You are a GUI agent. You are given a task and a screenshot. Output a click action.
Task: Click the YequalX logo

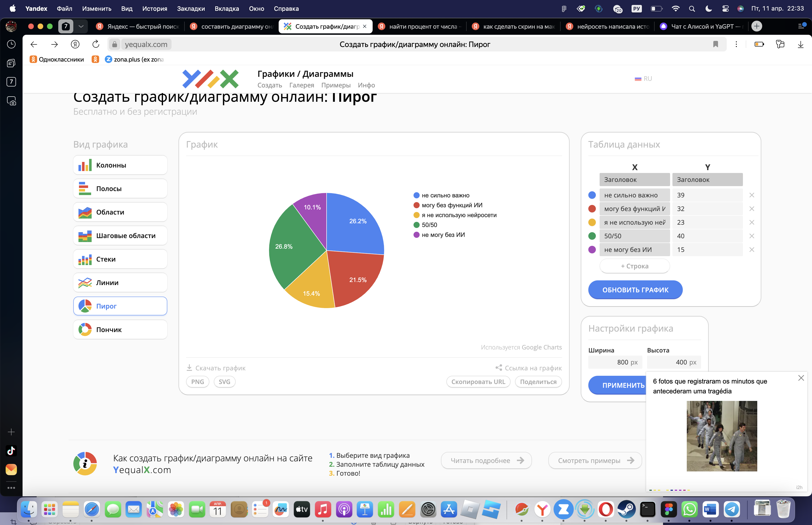click(210, 79)
